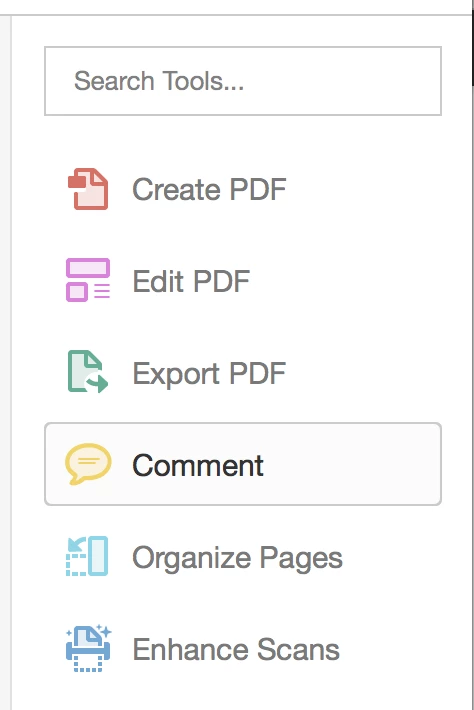Screen dimensions: 474x710
Task: Click the word Export in Export PDF
Action: (176, 374)
